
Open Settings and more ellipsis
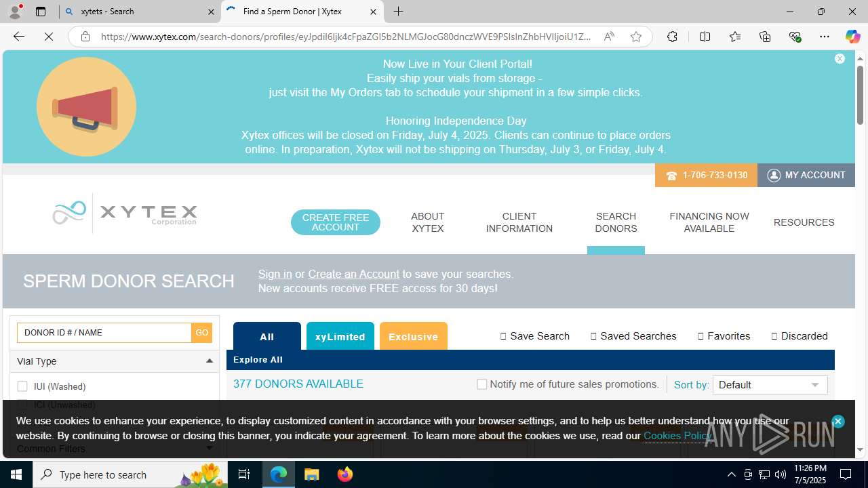pos(825,37)
